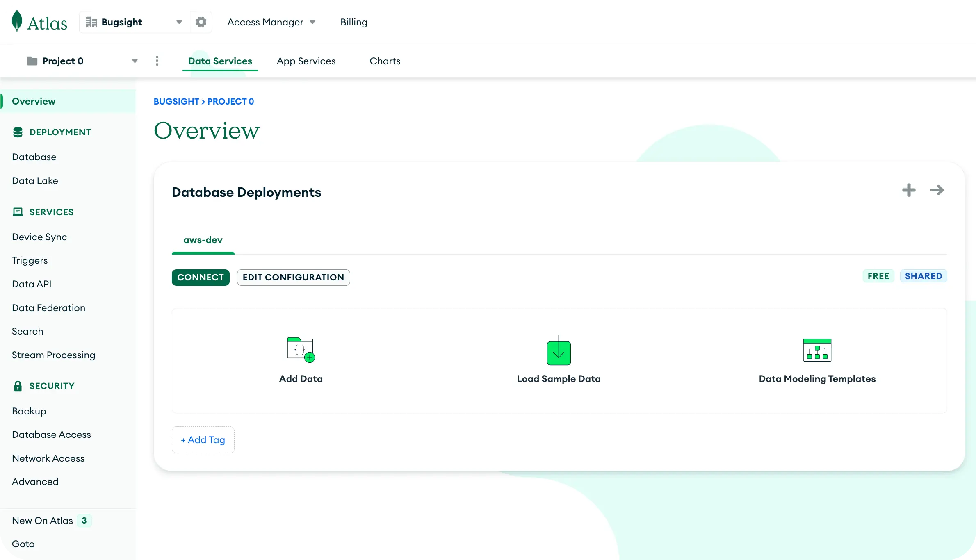Switch to the App Services tab
Image resolution: width=976 pixels, height=560 pixels.
point(306,61)
